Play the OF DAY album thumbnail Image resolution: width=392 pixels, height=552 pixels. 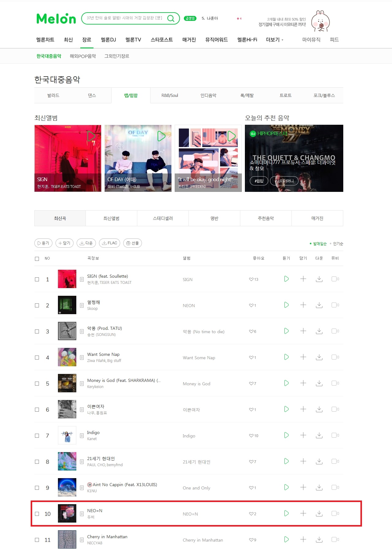point(161,136)
